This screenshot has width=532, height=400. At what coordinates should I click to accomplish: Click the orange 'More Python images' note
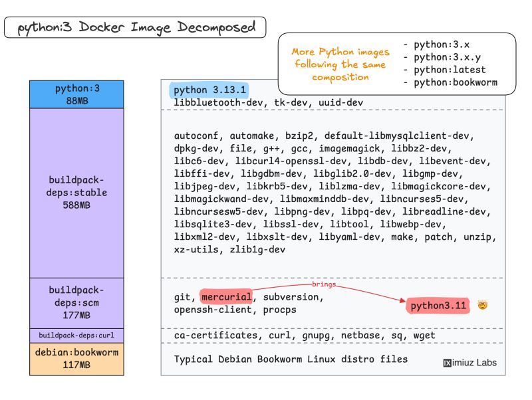click(340, 64)
